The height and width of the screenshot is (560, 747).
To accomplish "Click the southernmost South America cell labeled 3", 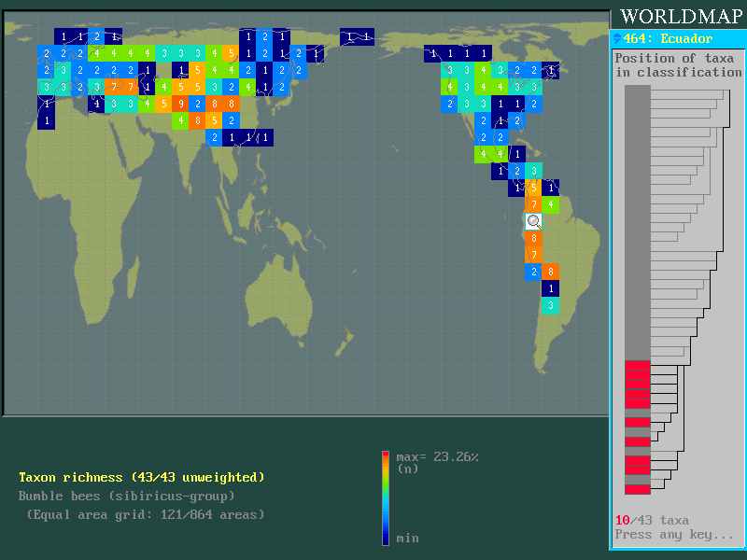I will (x=551, y=306).
